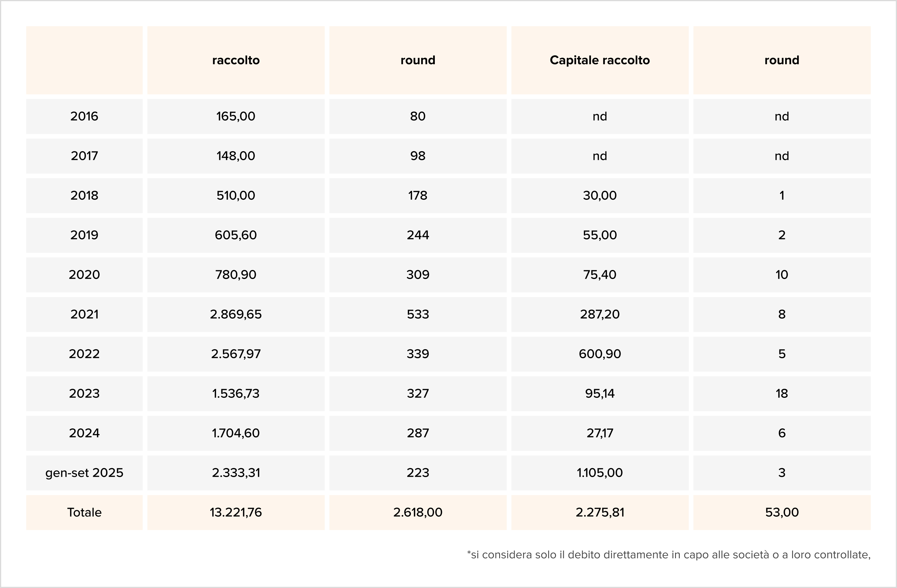Click the 2022 year label
Screen dimensions: 897x588
[84, 354]
